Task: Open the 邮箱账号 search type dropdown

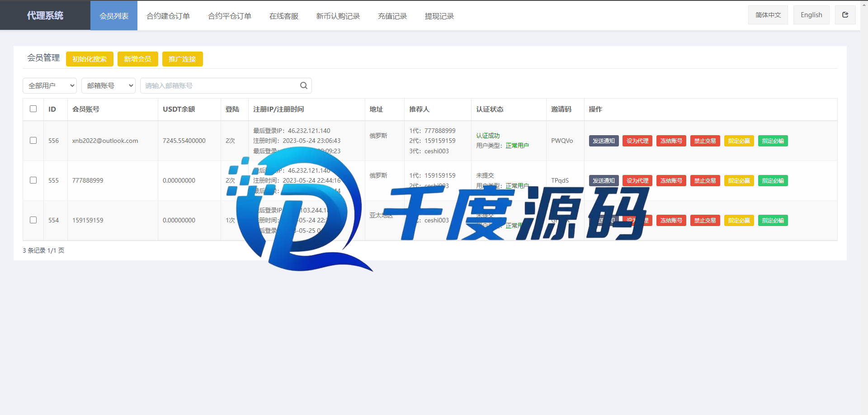Action: point(108,85)
